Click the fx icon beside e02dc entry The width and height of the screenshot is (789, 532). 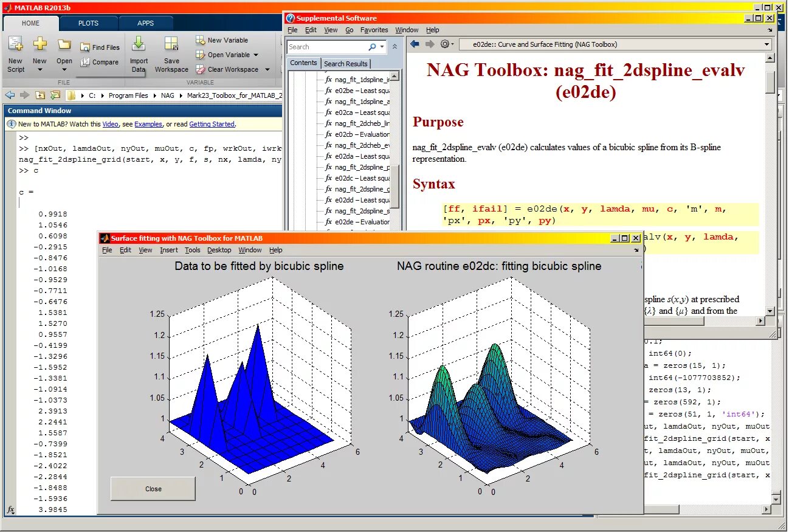[329, 178]
